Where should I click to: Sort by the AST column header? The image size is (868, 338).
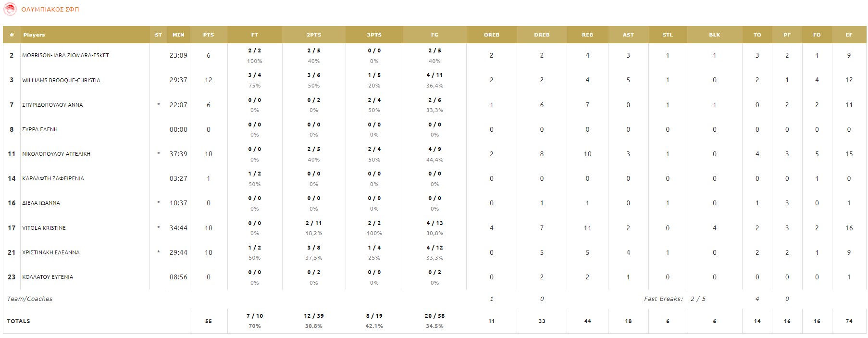click(628, 35)
